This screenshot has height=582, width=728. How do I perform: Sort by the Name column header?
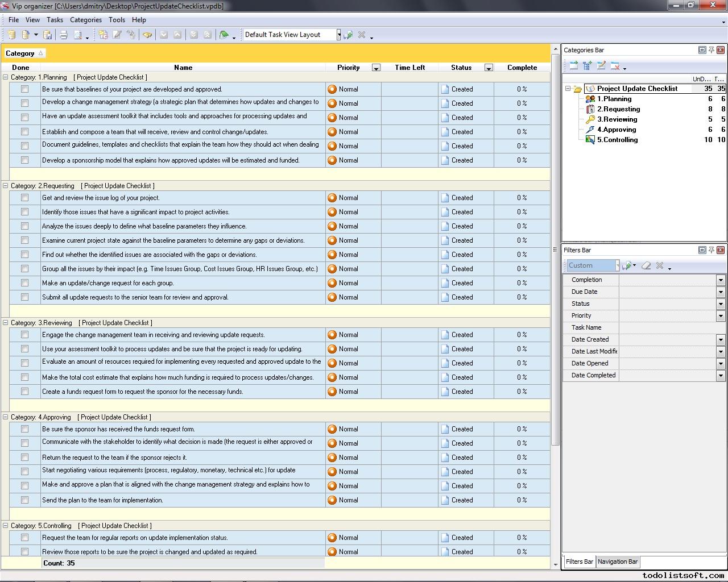[183, 68]
